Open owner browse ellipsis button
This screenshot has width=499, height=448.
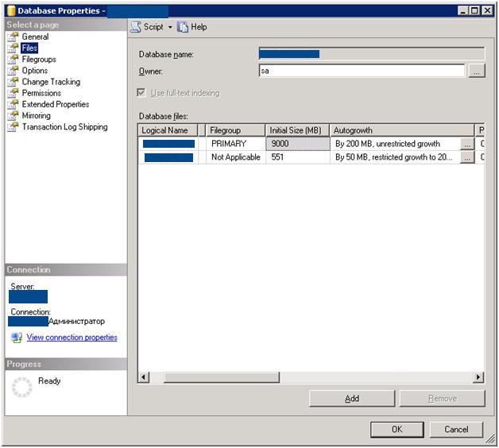click(476, 71)
